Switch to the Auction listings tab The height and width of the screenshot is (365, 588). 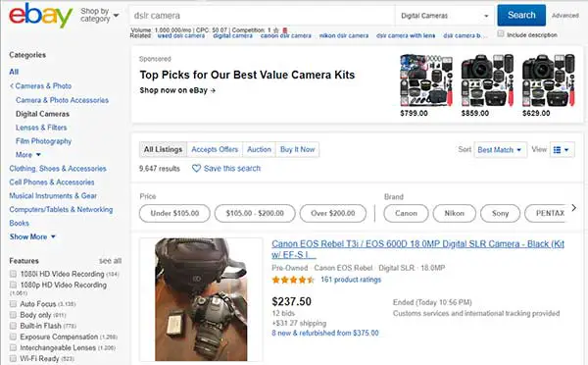pos(259,149)
